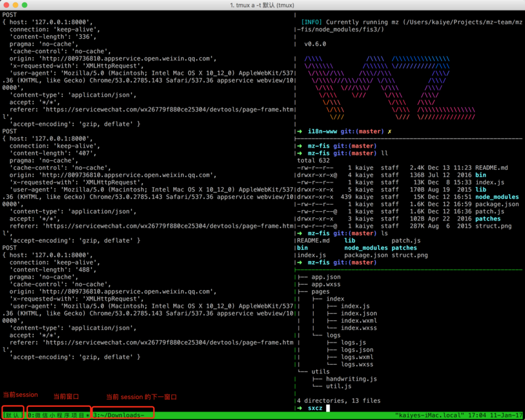The width and height of the screenshot is (525, 420).
Task: Click the window title "1. tmux a -t 默认 (tmux)"
Action: (262, 5)
